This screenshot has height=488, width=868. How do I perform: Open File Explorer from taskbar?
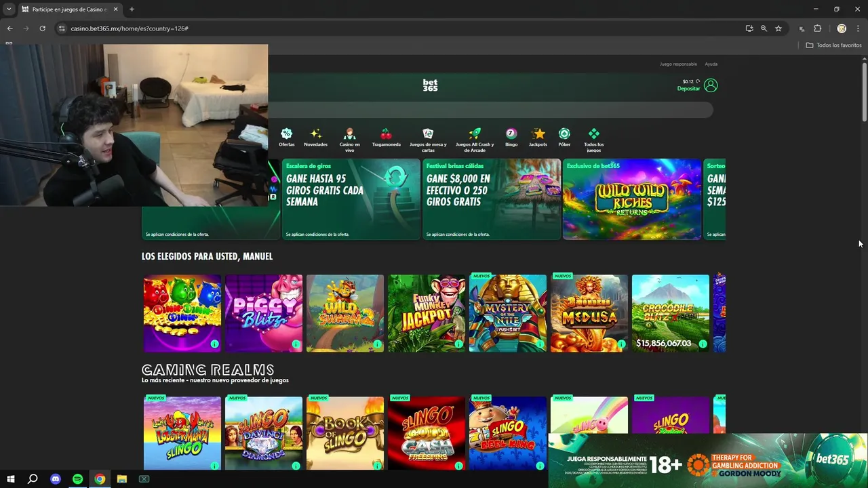(122, 479)
